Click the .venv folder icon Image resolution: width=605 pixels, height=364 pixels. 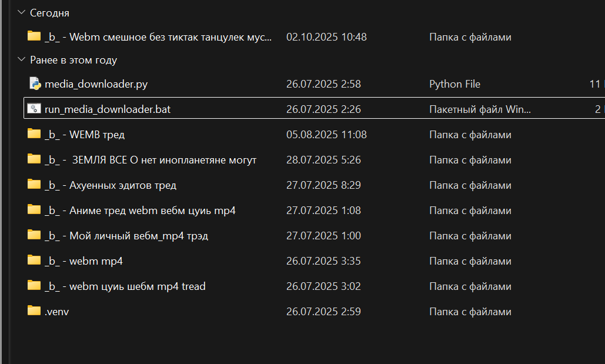[34, 311]
